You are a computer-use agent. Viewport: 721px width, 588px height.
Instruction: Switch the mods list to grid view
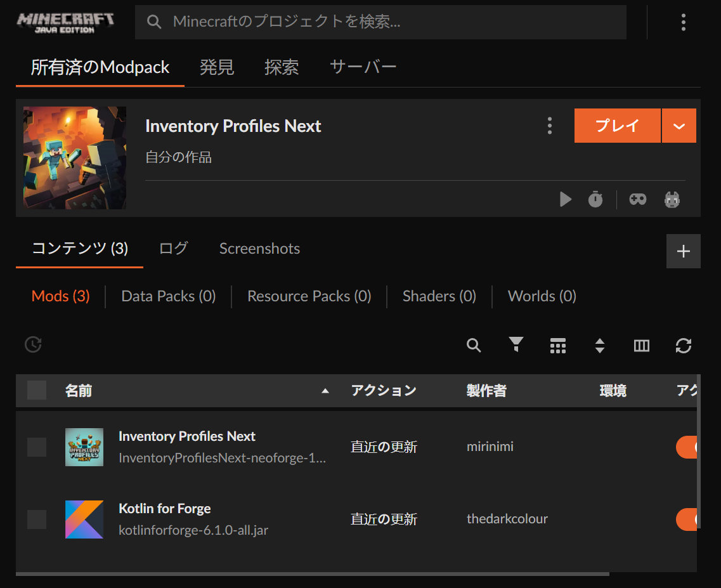(x=557, y=346)
